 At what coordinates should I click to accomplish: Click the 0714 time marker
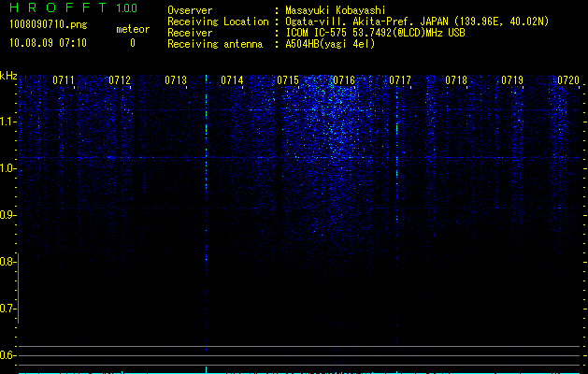[232, 80]
